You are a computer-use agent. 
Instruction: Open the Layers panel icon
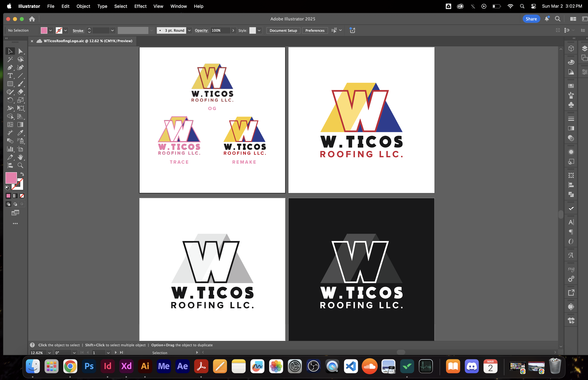pyautogui.click(x=584, y=48)
